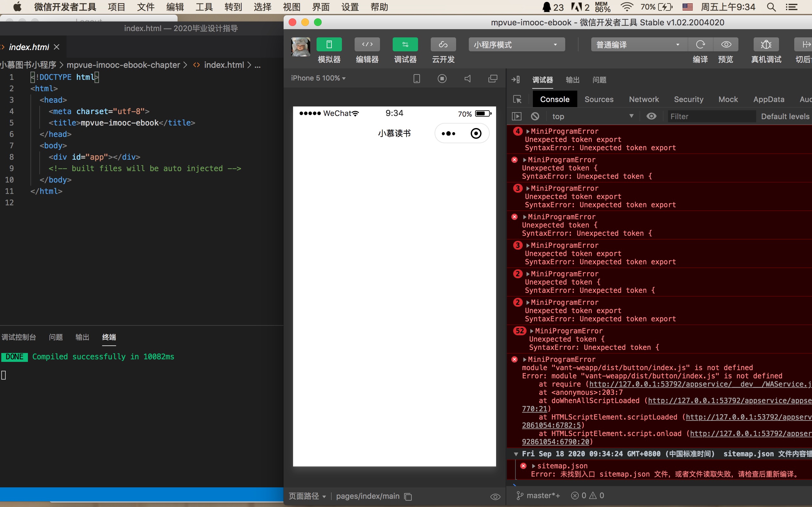Expand the first MiniProgramError entry
This screenshot has width=812, height=507.
(x=528, y=132)
